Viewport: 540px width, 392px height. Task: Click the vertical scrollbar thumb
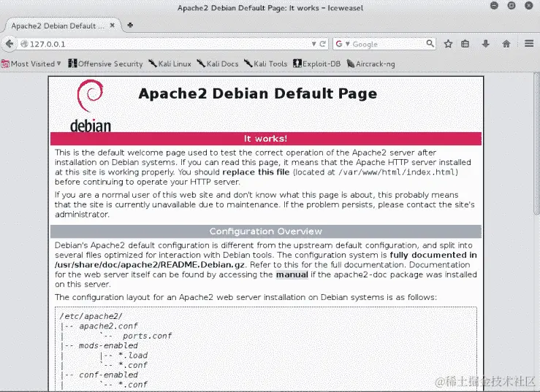click(536, 143)
